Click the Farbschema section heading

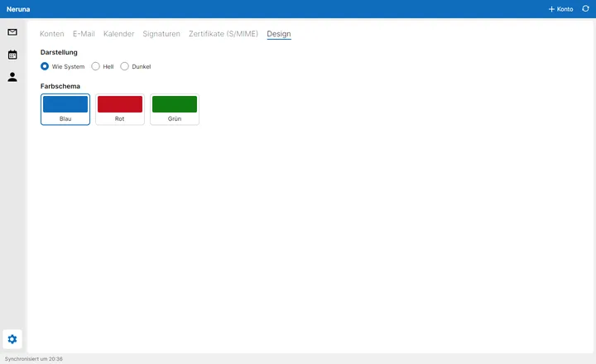click(x=60, y=86)
